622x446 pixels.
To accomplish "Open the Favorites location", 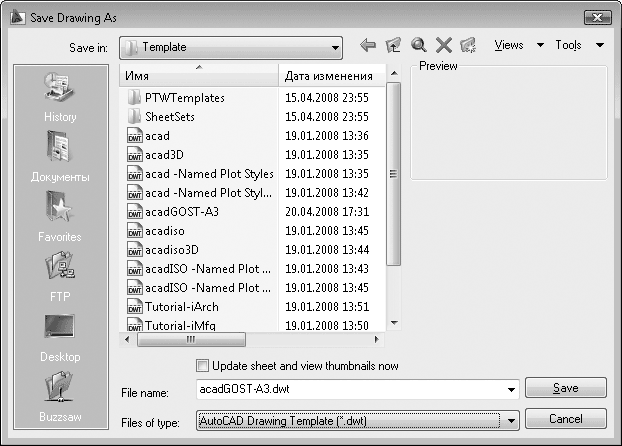I will point(60,217).
